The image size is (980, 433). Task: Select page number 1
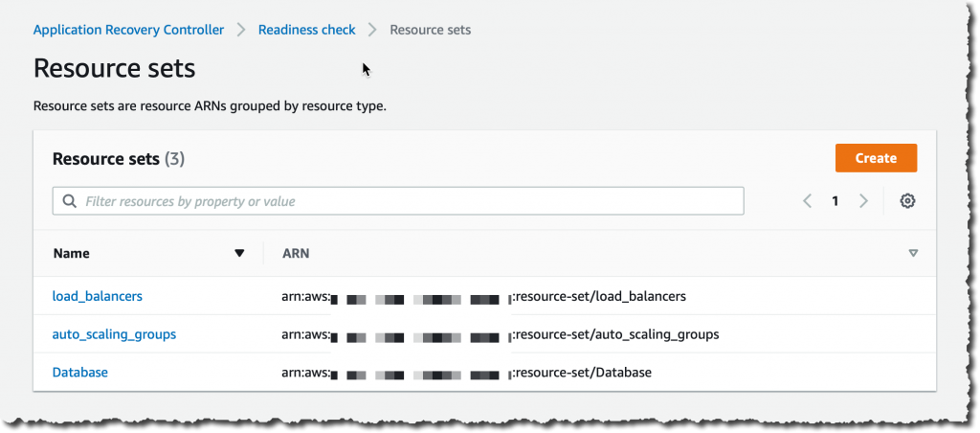point(835,201)
